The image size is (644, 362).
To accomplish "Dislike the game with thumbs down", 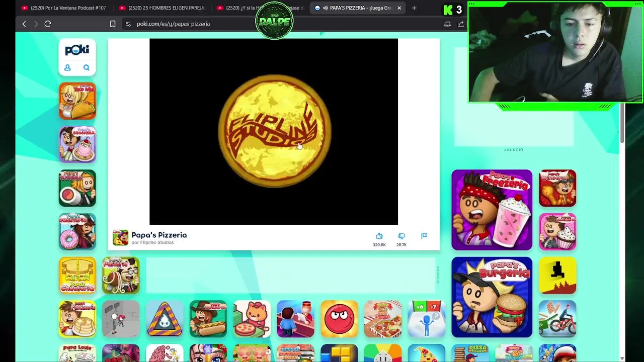I will point(401,236).
